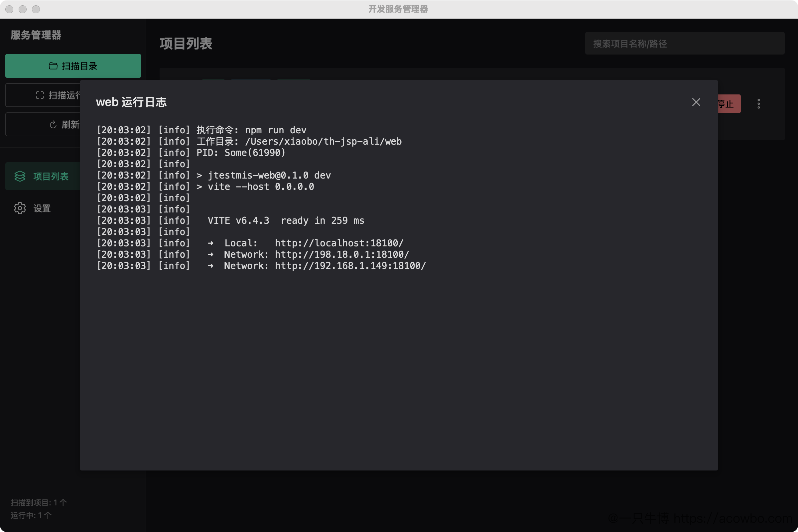Click the Network http://198.18.0.1:18100/ URL

click(342, 254)
